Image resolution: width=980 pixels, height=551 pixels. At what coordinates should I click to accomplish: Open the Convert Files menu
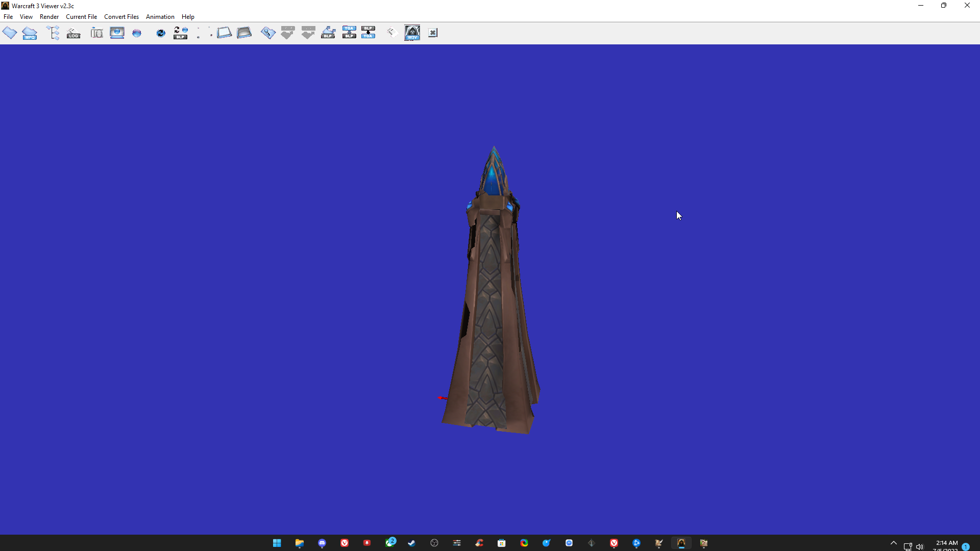121,17
